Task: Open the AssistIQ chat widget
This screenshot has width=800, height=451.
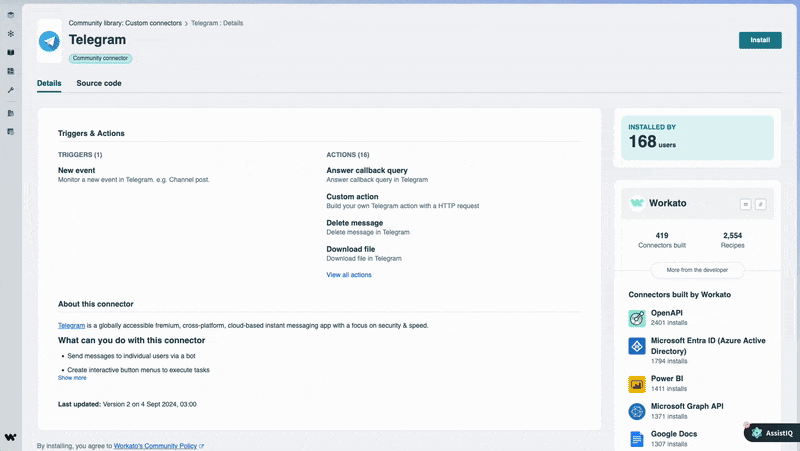Action: point(771,432)
